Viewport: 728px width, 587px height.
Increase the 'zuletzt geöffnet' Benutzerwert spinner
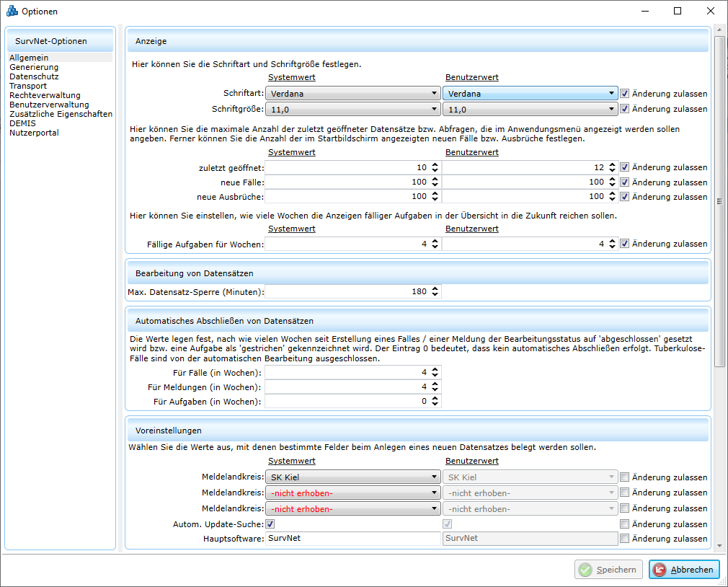pos(611,164)
